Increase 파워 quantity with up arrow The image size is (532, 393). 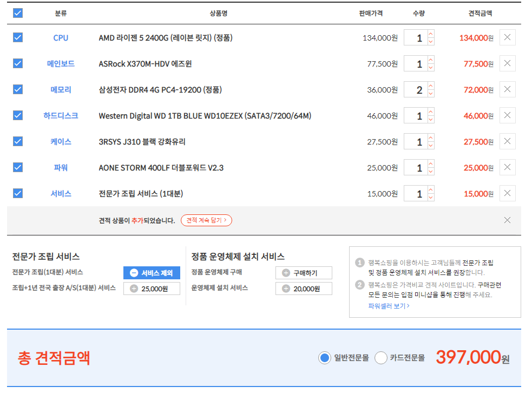431,163
